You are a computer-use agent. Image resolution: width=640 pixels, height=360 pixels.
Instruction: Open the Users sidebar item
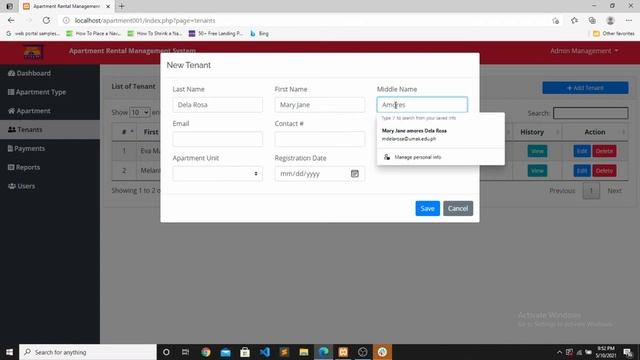22,186
